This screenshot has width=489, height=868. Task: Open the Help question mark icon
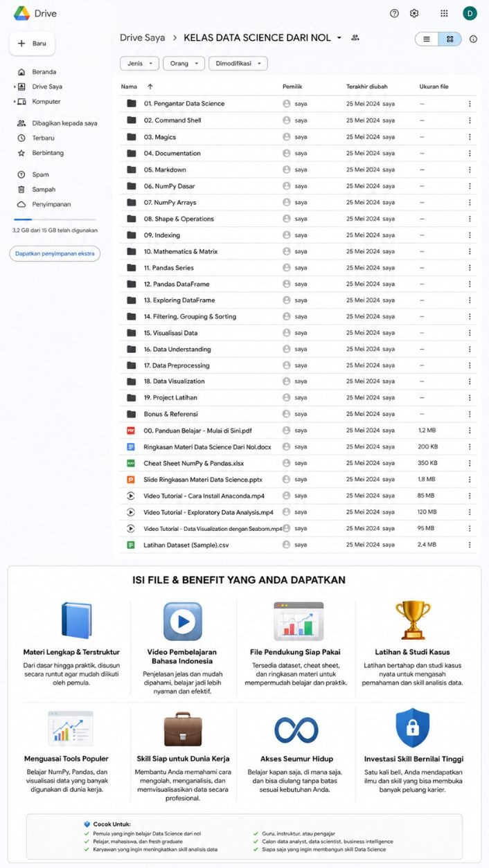394,13
